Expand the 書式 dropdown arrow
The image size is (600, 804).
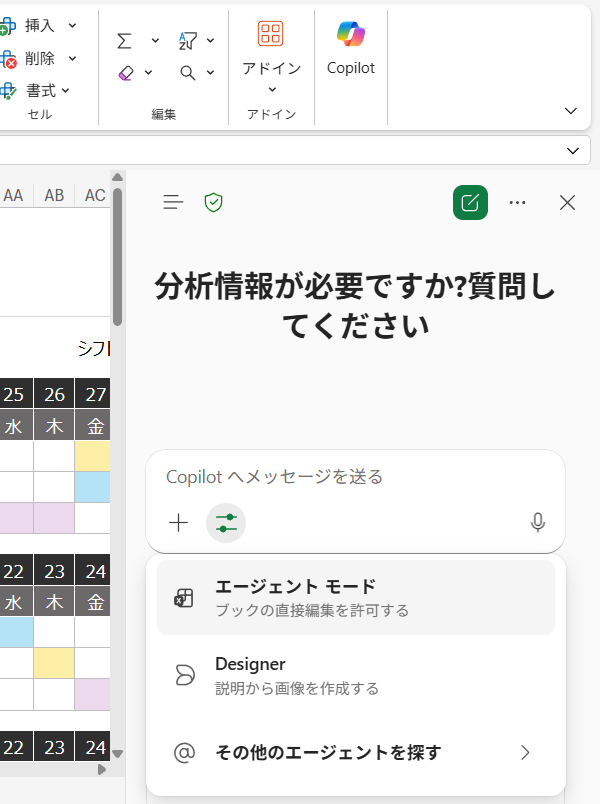point(66,90)
